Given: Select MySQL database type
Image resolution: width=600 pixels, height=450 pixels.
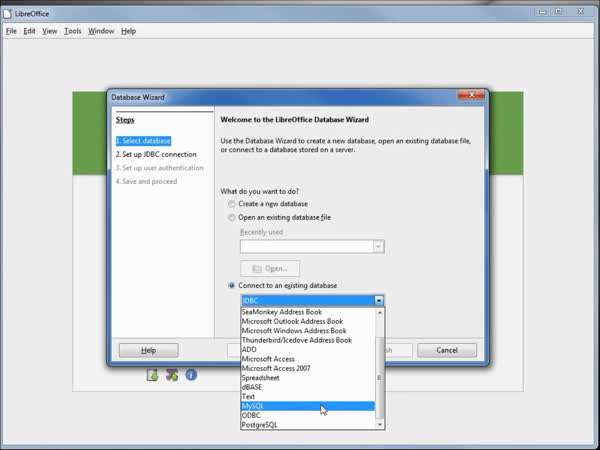Looking at the screenshot, I should click(x=308, y=406).
